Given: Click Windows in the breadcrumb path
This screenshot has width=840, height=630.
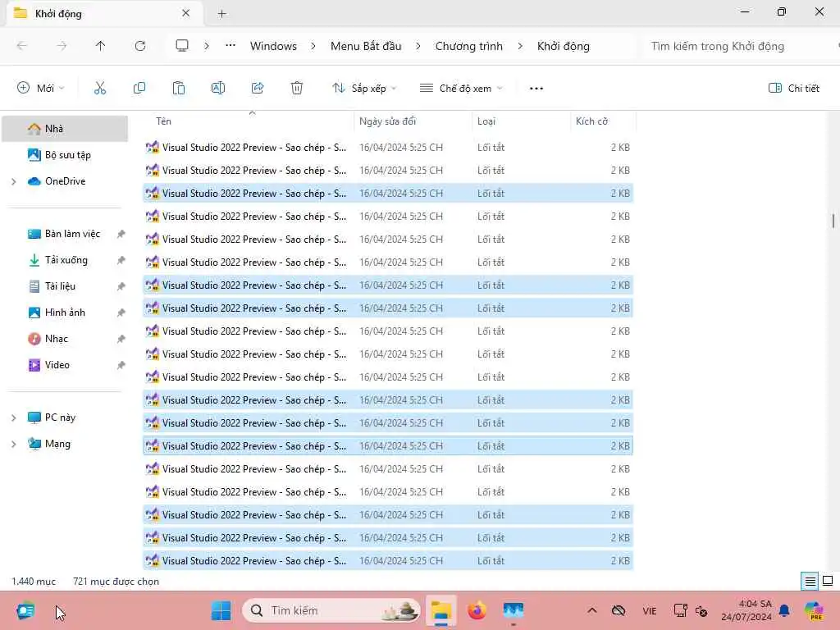Looking at the screenshot, I should 273,46.
